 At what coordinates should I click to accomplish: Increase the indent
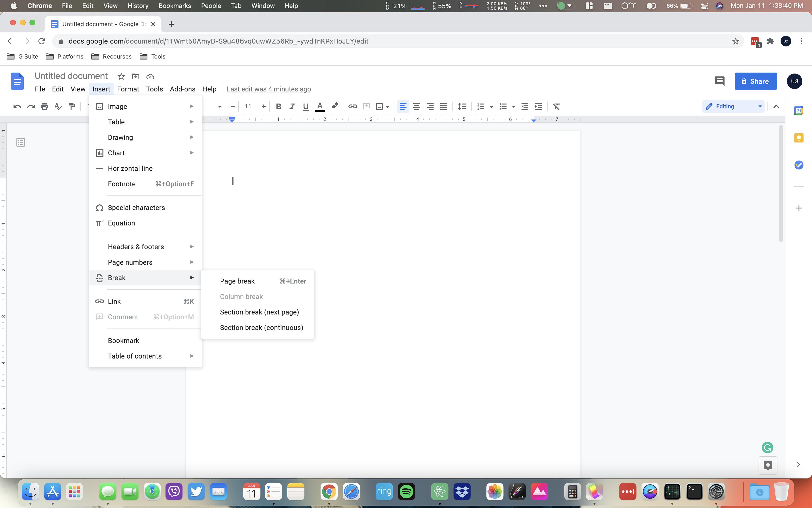point(538,106)
